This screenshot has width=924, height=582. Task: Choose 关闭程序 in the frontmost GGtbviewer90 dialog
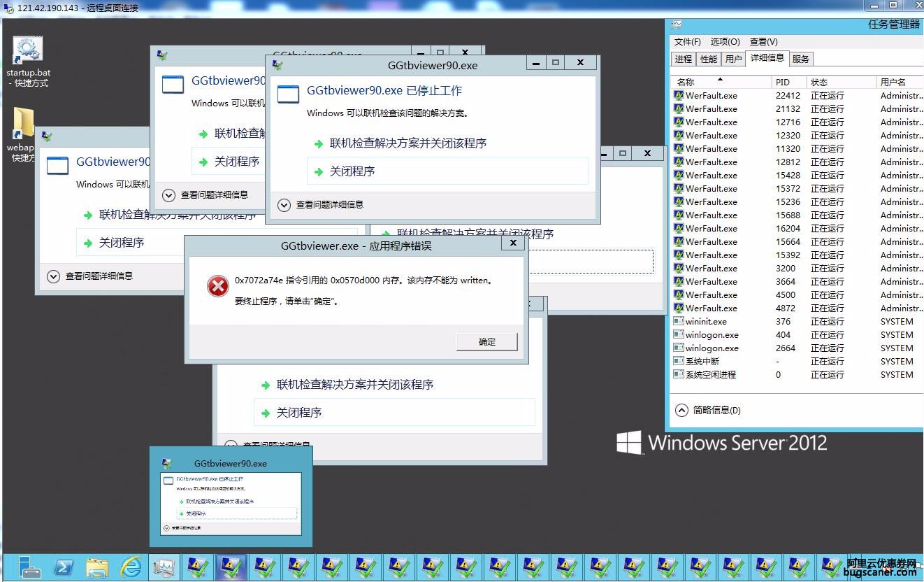447,171
